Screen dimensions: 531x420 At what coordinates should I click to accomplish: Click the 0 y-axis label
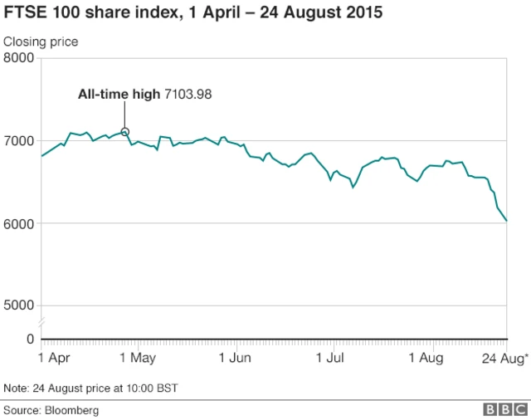click(30, 339)
